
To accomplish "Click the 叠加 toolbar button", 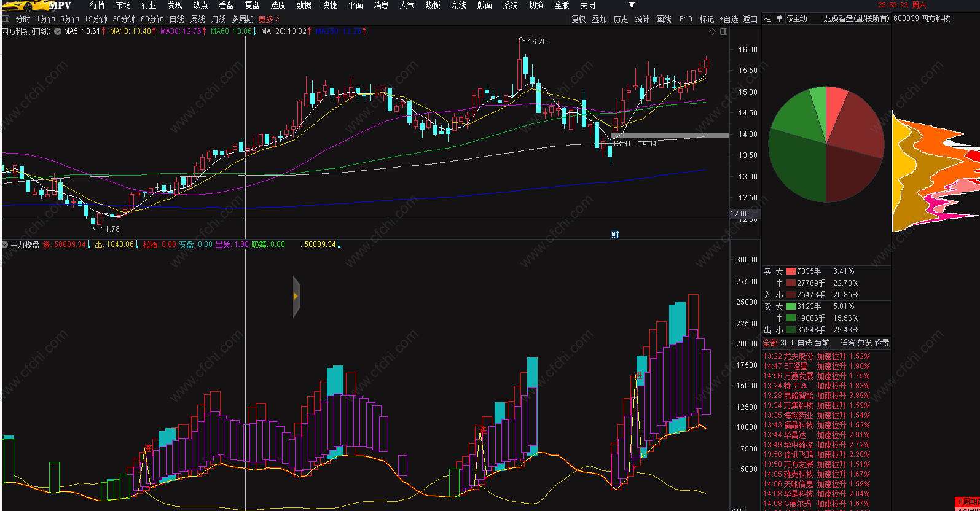I will click(x=600, y=19).
